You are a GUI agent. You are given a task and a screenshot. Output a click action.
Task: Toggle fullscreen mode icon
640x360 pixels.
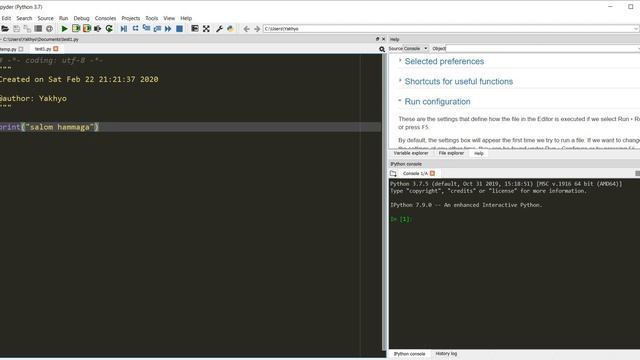tap(206, 29)
